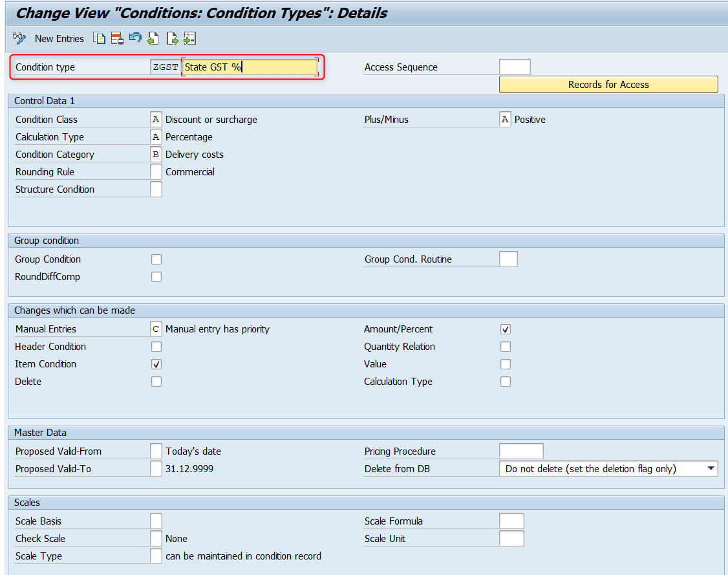Toggle between display and change mode

coord(19,38)
